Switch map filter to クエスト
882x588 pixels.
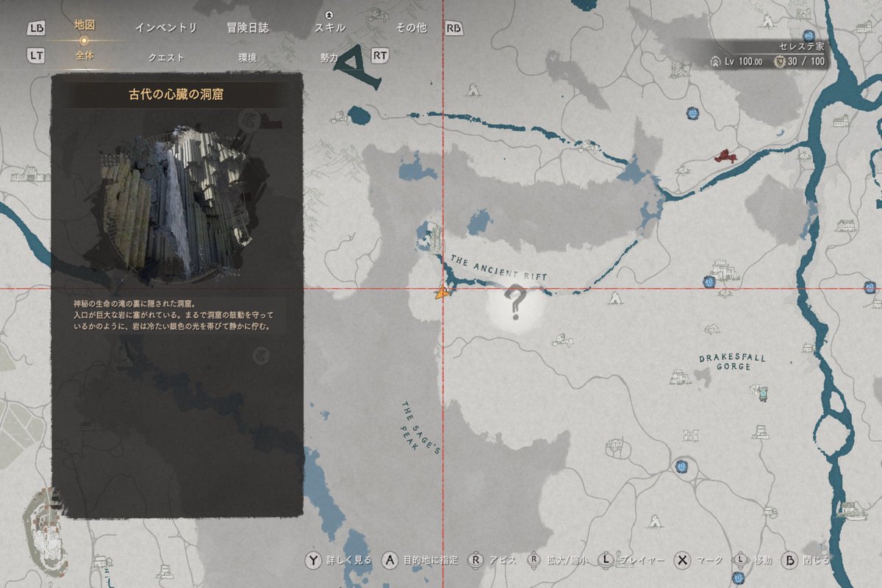point(166,57)
